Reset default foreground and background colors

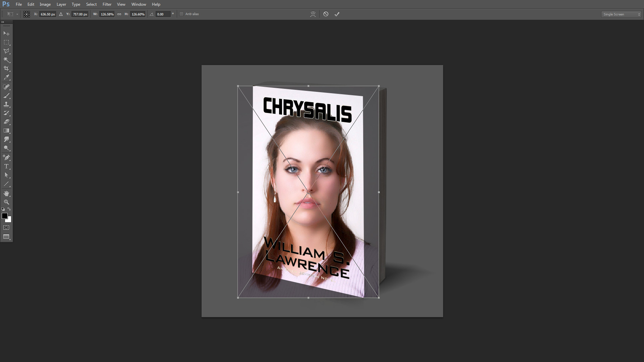tap(3, 209)
